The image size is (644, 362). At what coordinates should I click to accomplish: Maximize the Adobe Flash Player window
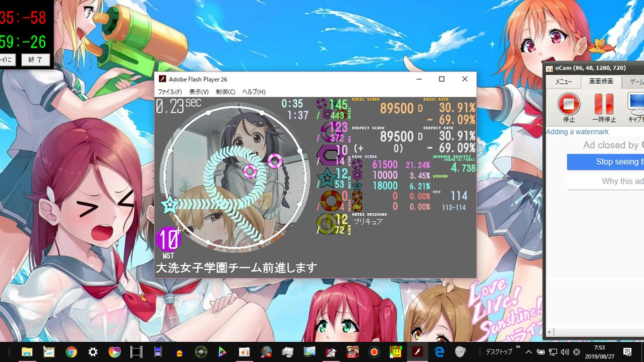[x=442, y=79]
